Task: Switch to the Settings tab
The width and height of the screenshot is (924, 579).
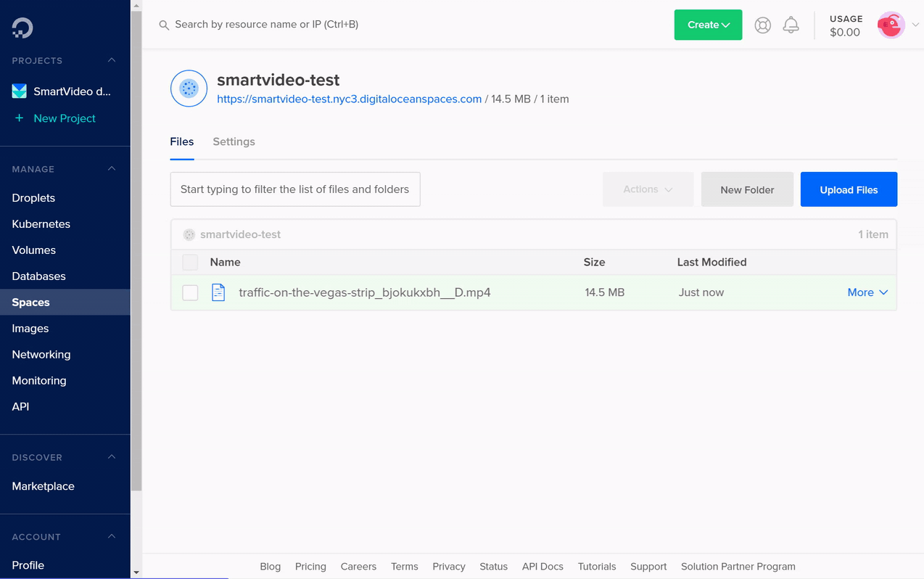Action: coord(234,141)
